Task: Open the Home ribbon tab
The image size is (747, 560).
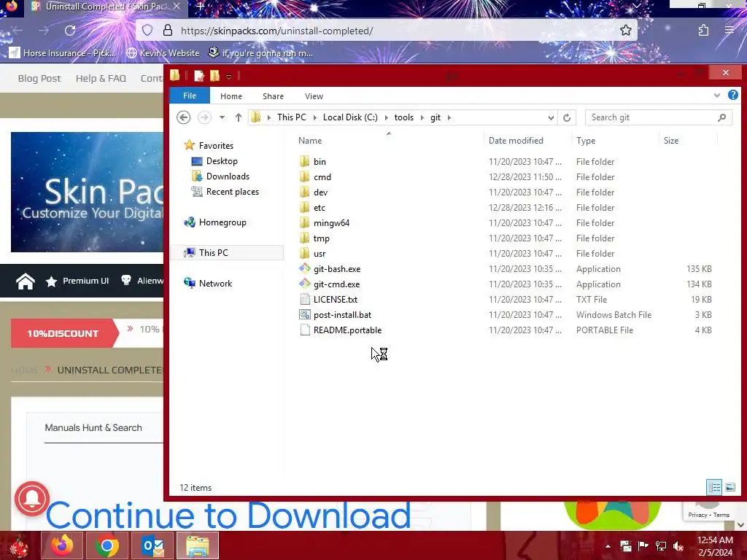Action: coord(231,96)
